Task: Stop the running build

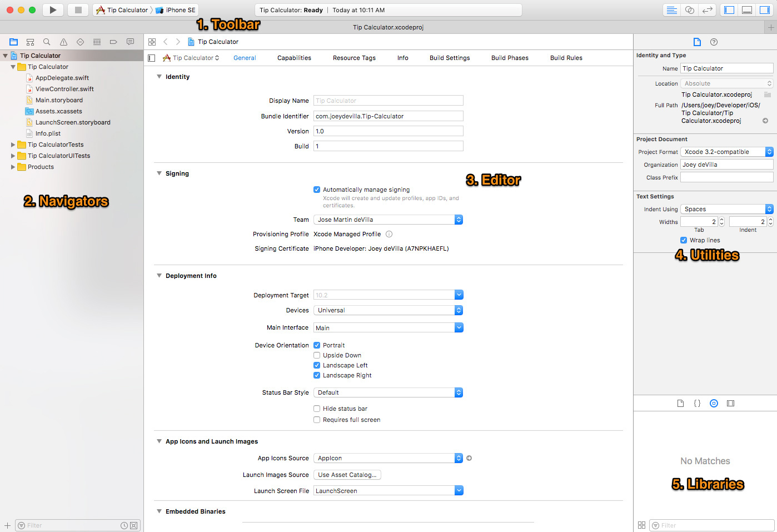Action: 78,10
